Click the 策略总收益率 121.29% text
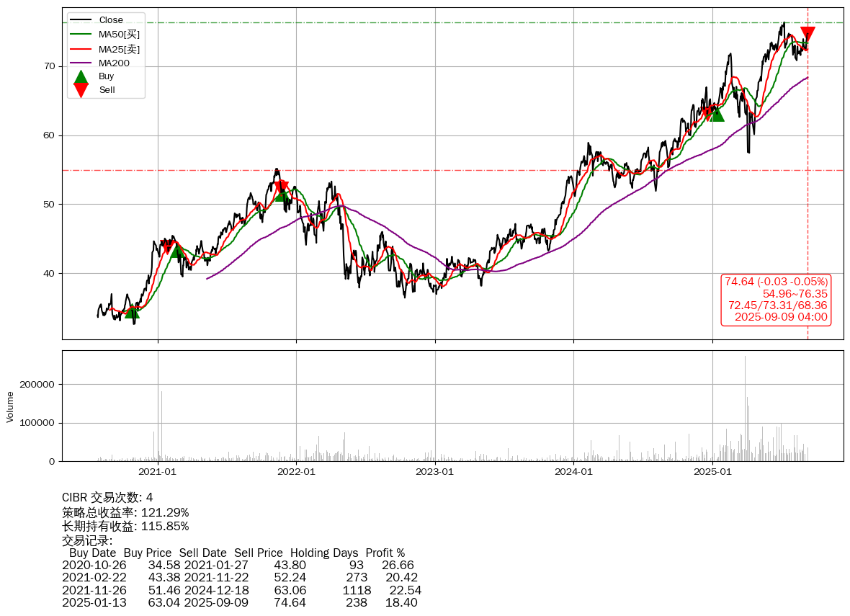850x616 pixels. tap(125, 512)
